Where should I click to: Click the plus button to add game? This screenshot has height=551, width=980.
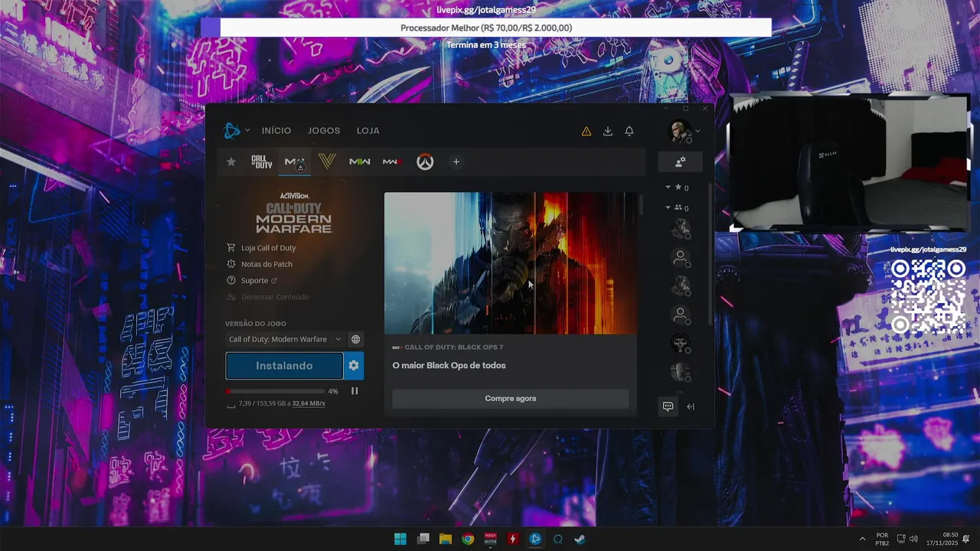pyautogui.click(x=456, y=161)
